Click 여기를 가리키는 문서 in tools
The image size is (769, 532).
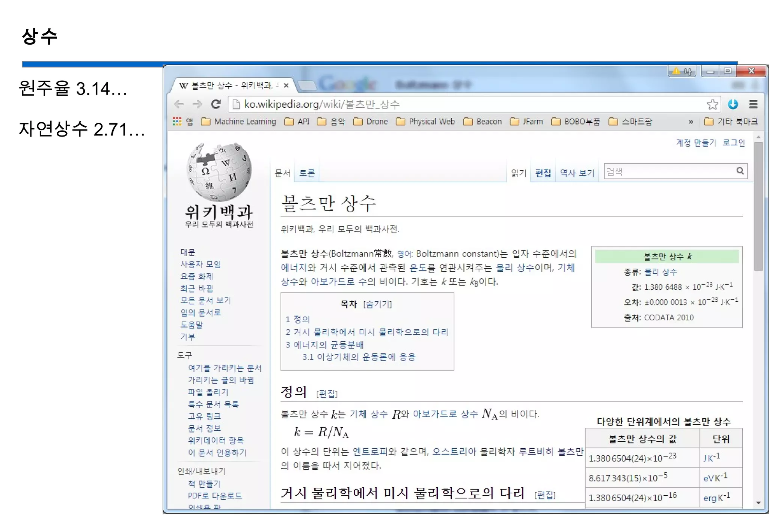[x=225, y=368]
